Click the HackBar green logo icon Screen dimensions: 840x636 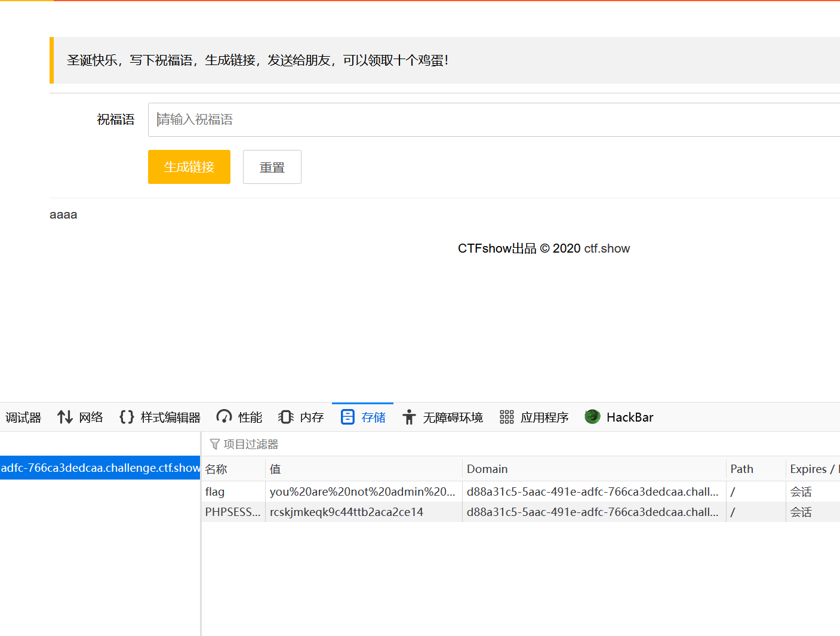(x=592, y=417)
